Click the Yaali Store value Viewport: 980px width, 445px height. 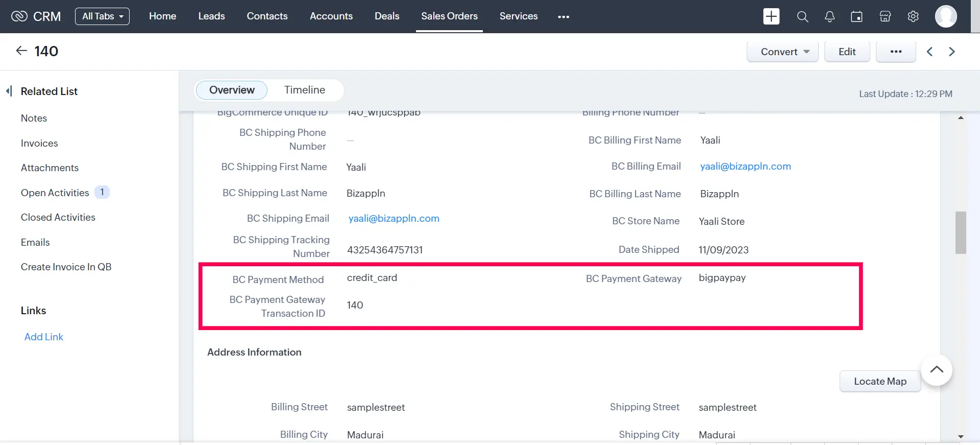(721, 221)
